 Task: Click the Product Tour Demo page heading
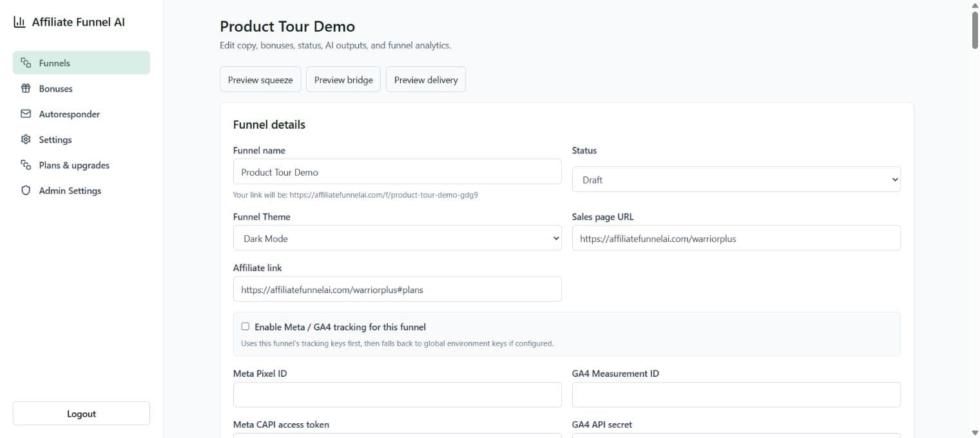click(x=287, y=26)
